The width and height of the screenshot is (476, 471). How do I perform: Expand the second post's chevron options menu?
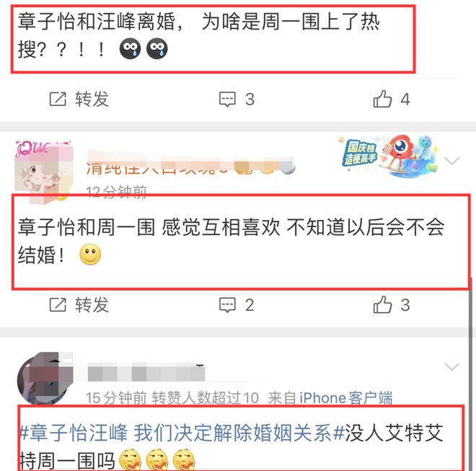pyautogui.click(x=451, y=161)
